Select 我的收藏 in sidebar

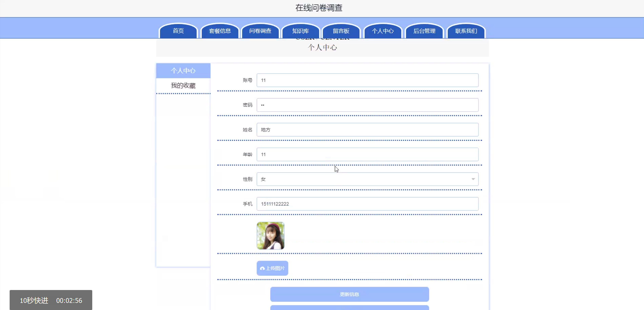pyautogui.click(x=183, y=86)
